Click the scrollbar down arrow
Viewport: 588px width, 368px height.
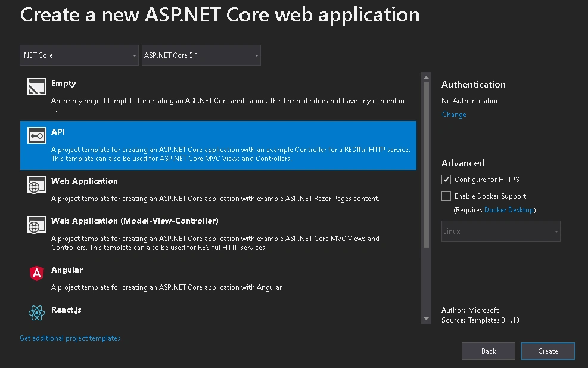pyautogui.click(x=426, y=319)
